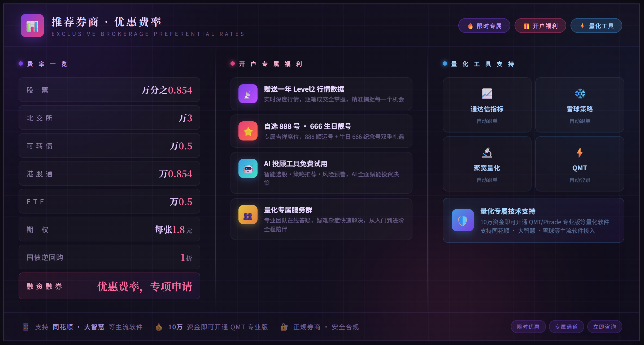
Task: Select the QMT 闪电图标
Action: [580, 153]
